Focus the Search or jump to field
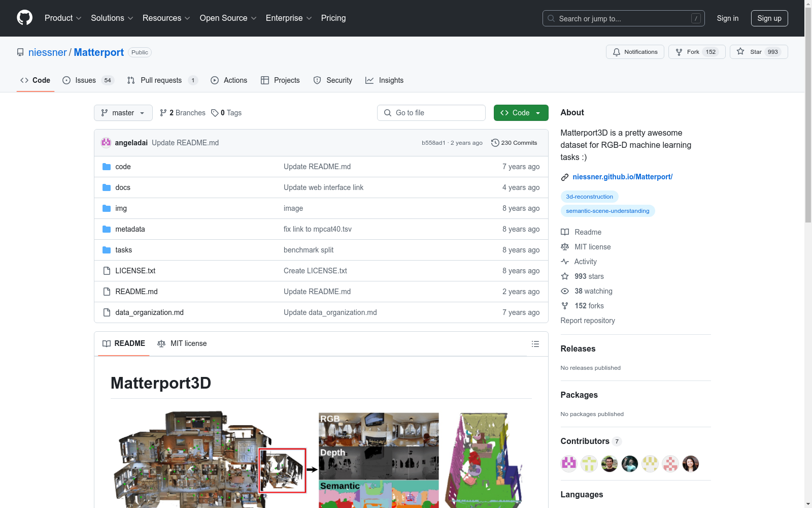Image resolution: width=812 pixels, height=508 pixels. (624, 18)
